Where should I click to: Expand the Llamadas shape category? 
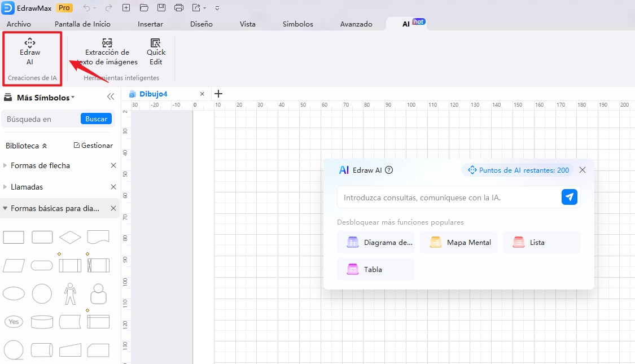pos(27,187)
